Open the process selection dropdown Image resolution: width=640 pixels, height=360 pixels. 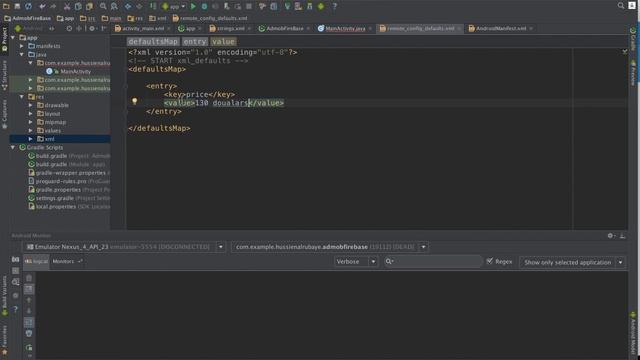click(x=423, y=247)
